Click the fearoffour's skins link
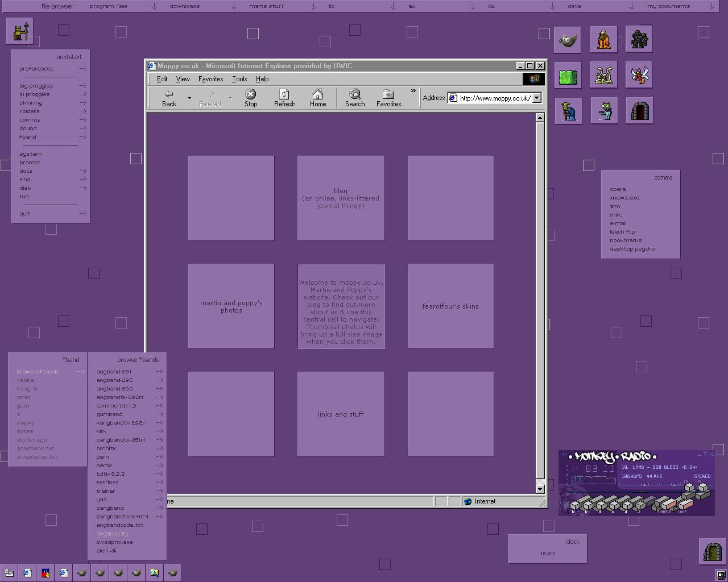The image size is (728, 582). coord(450,306)
